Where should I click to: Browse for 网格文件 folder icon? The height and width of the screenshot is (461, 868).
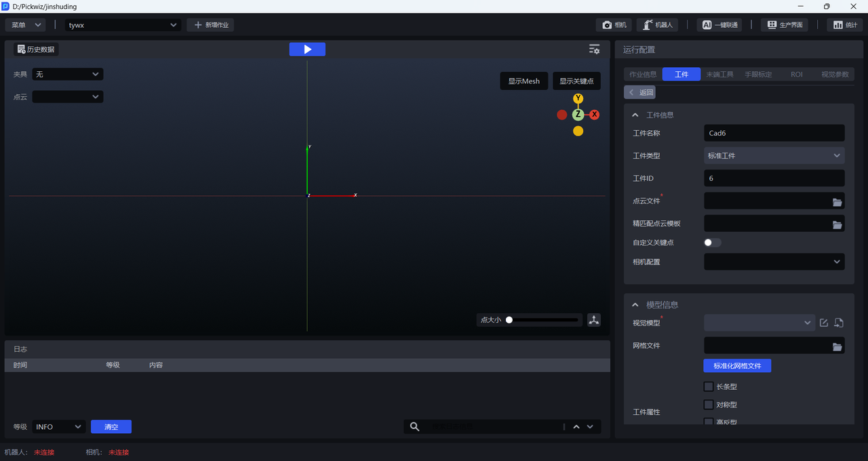pos(837,347)
